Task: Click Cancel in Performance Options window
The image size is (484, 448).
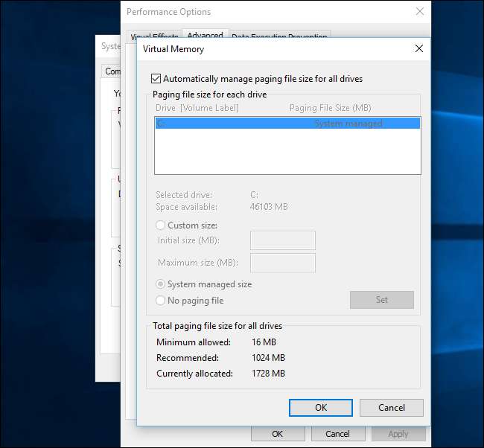Action: [337, 434]
